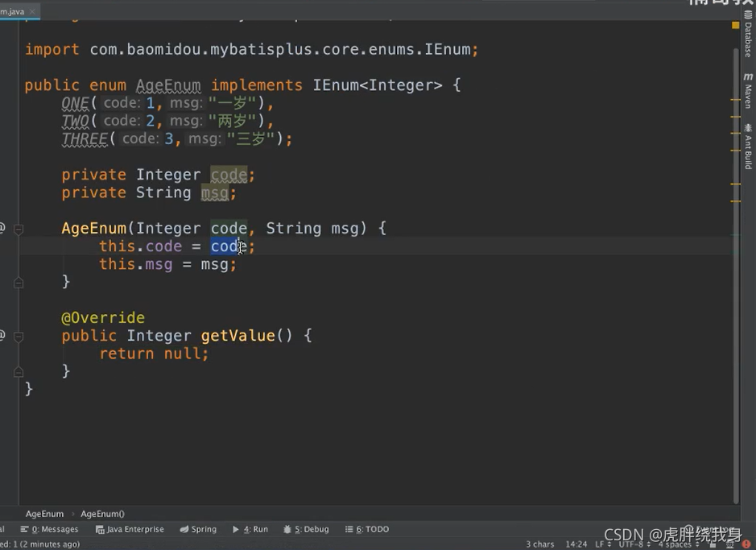Click the Java Enterprise icon
756x550 pixels.
[x=100, y=529]
